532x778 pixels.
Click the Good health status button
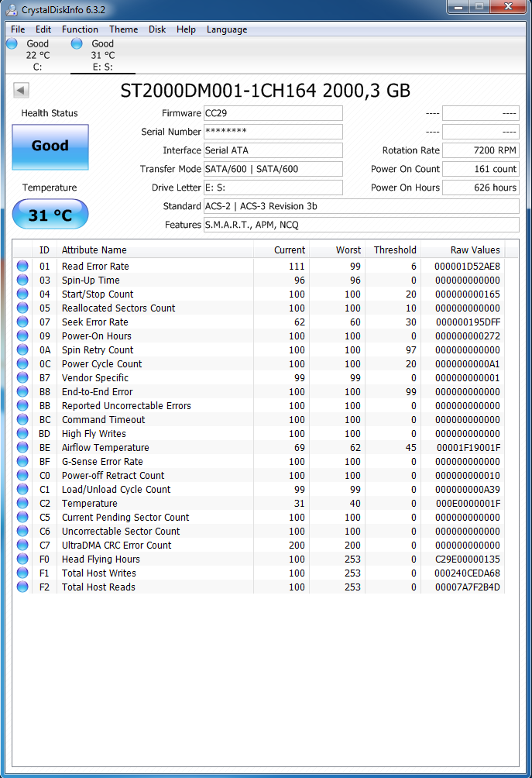pos(50,147)
